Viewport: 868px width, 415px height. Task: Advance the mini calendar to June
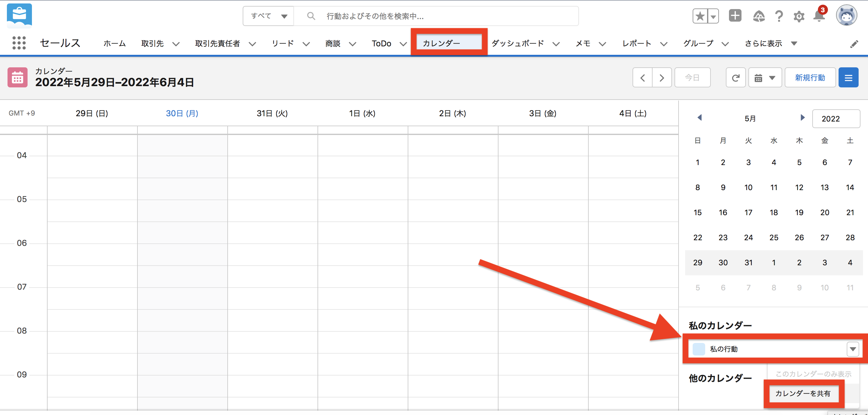(x=802, y=118)
